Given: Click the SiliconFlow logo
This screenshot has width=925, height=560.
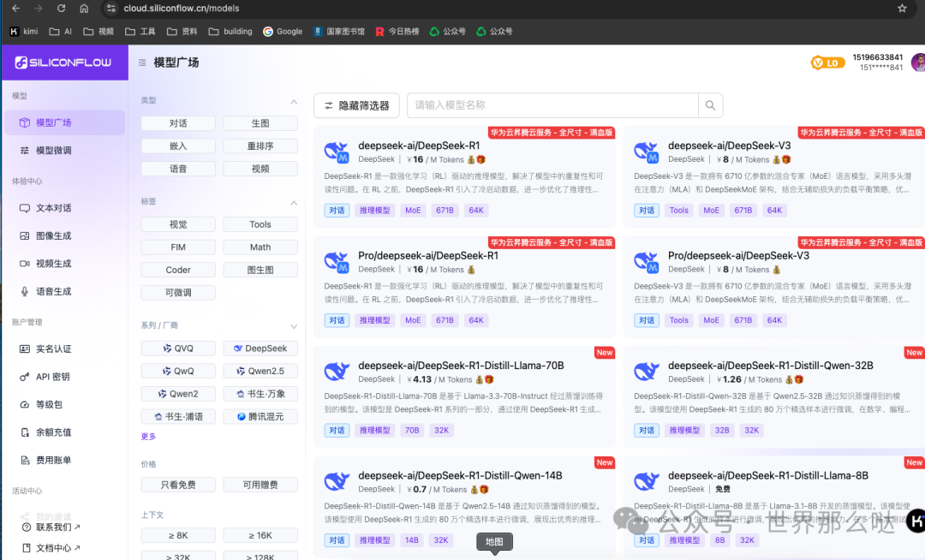Looking at the screenshot, I should (63, 63).
